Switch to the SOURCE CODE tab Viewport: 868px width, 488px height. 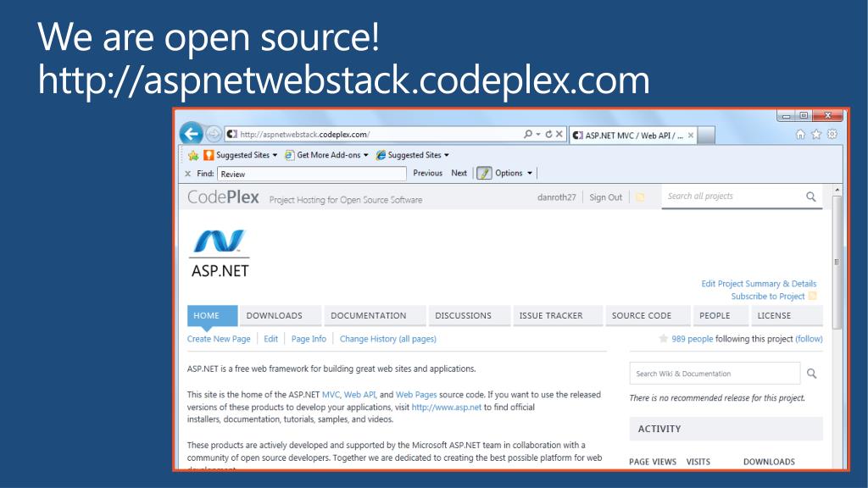[x=642, y=315]
